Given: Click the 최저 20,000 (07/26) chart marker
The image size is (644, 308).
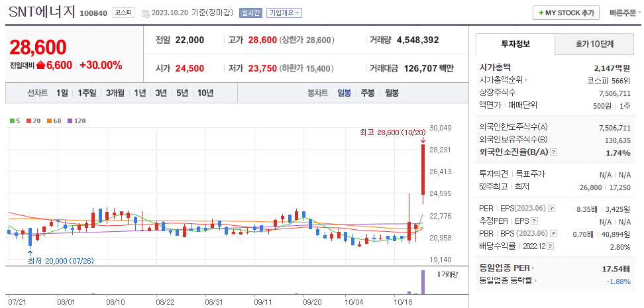Looking at the screenshot, I should click(61, 261).
